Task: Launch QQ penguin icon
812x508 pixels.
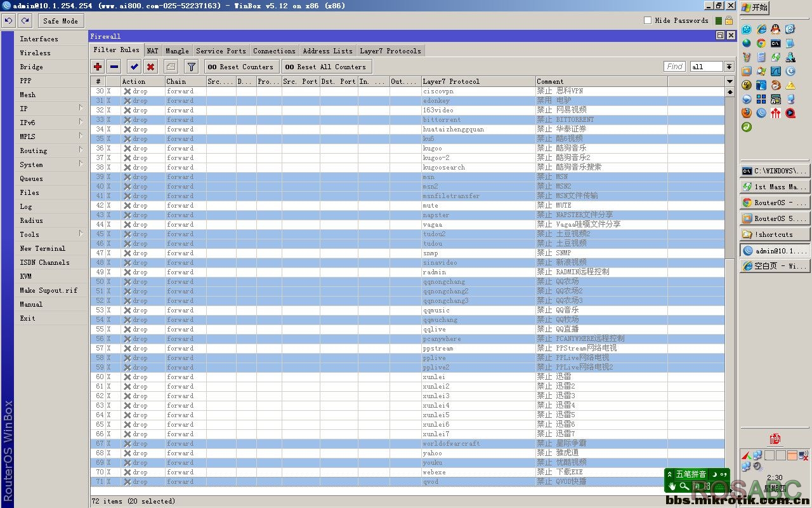Action: point(776,29)
